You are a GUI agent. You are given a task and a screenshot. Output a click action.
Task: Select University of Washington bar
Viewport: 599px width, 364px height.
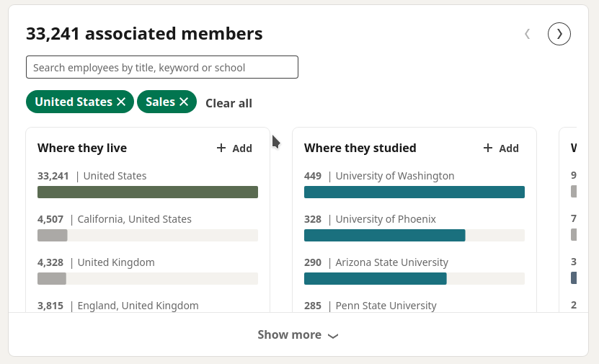(x=414, y=192)
